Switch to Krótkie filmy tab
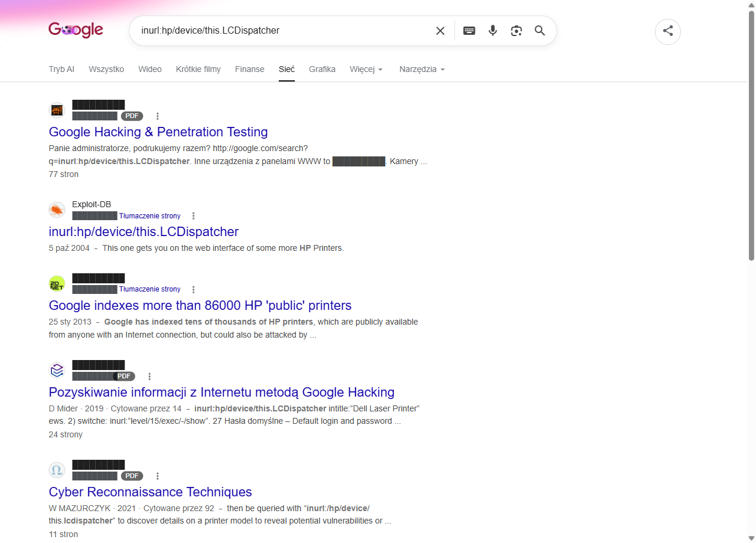 198,69
